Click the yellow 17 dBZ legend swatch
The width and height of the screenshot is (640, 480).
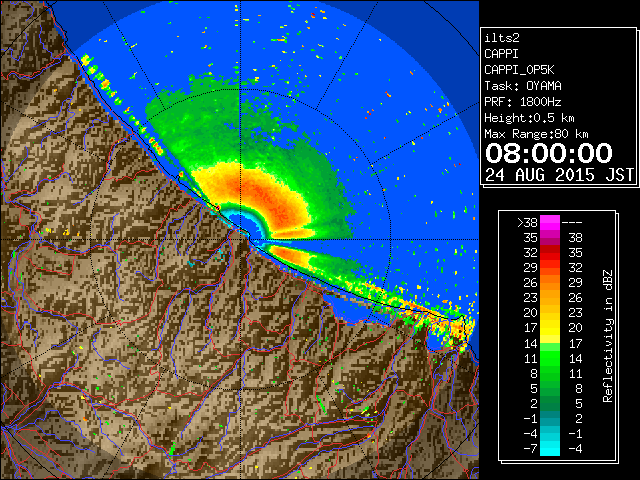coord(550,328)
